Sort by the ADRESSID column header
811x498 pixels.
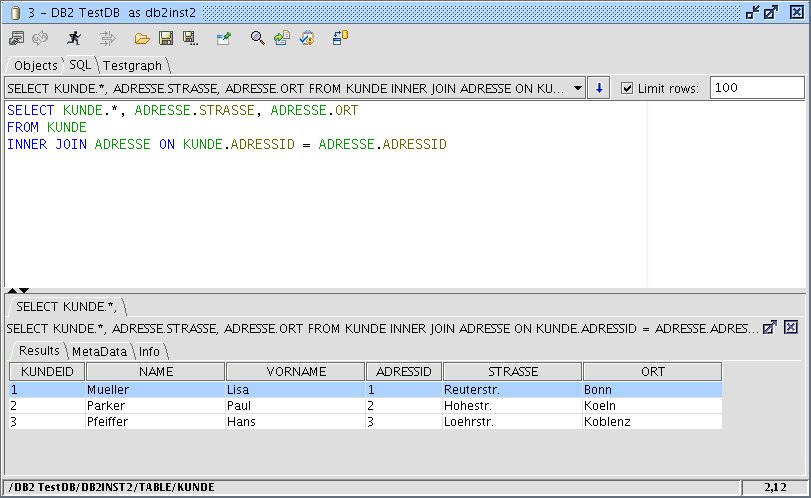point(404,371)
